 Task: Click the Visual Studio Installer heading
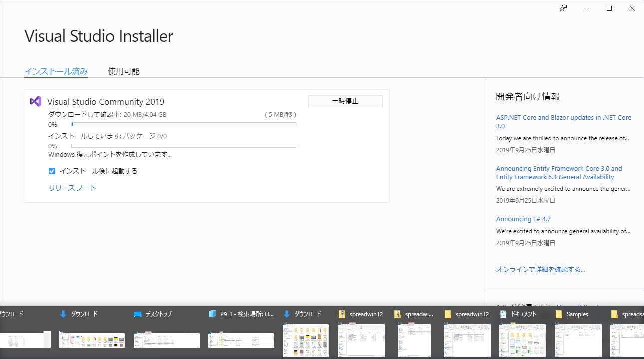[x=99, y=36]
